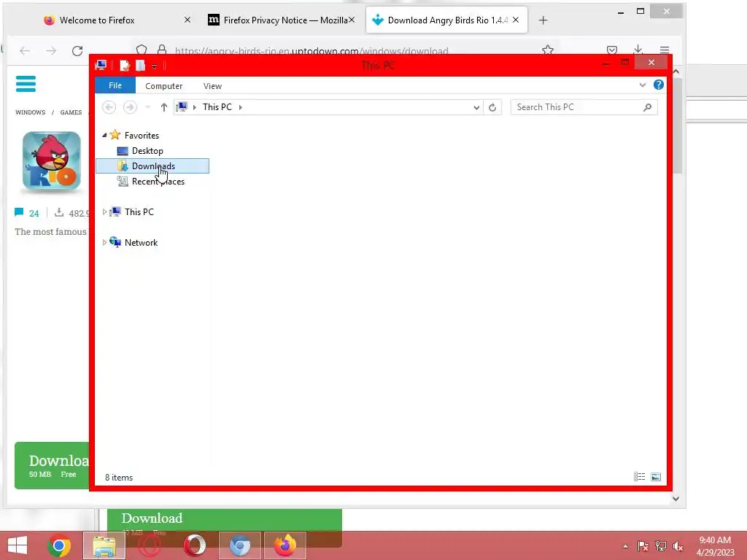Click the New folder quick access icon
747x560 pixels.
click(x=140, y=65)
